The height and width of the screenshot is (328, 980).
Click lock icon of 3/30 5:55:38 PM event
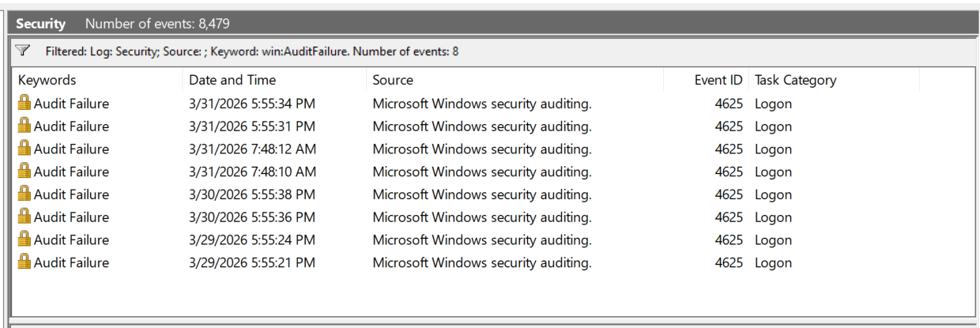click(24, 194)
